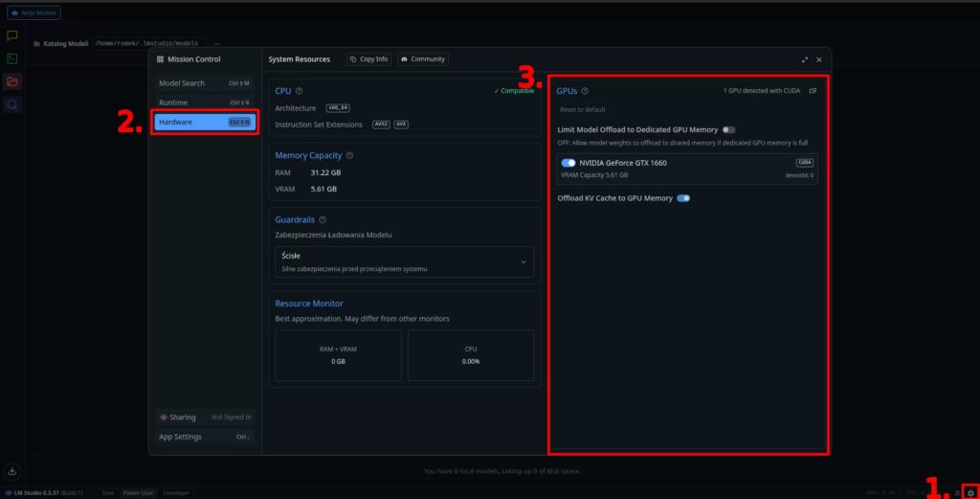Open the Developer terminal sidebar icon

pos(12,58)
